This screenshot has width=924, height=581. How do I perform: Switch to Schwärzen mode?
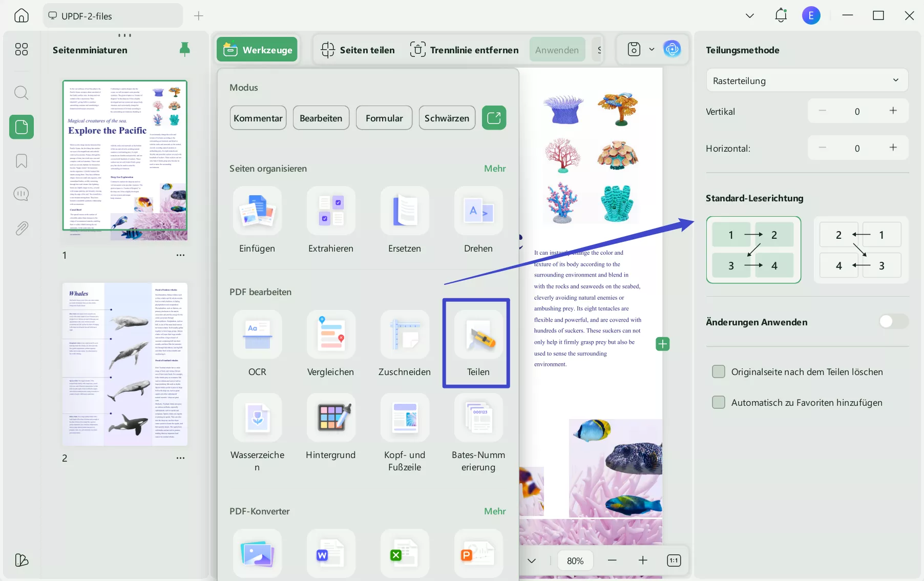pyautogui.click(x=447, y=118)
